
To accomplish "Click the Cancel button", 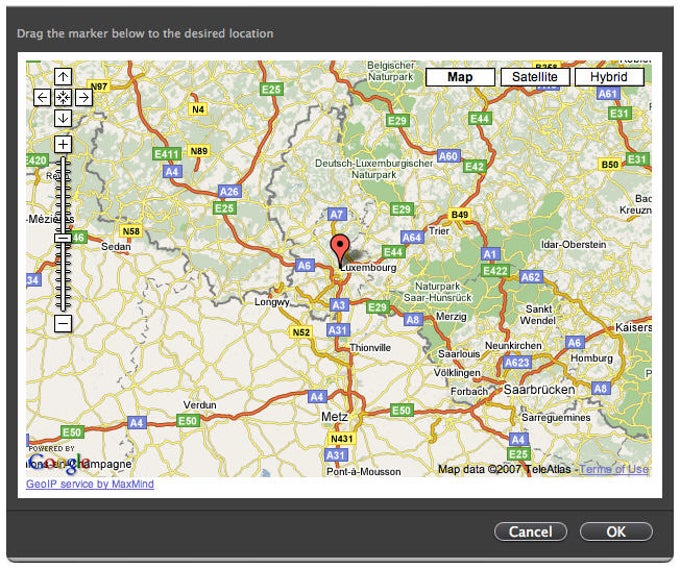I will (x=530, y=532).
